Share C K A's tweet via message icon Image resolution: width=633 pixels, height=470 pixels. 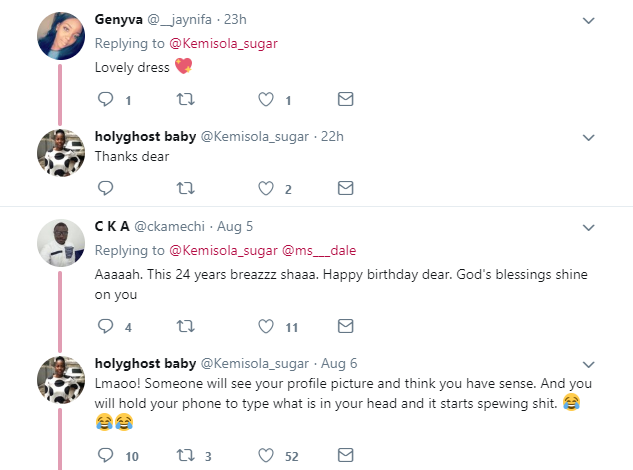tap(345, 325)
